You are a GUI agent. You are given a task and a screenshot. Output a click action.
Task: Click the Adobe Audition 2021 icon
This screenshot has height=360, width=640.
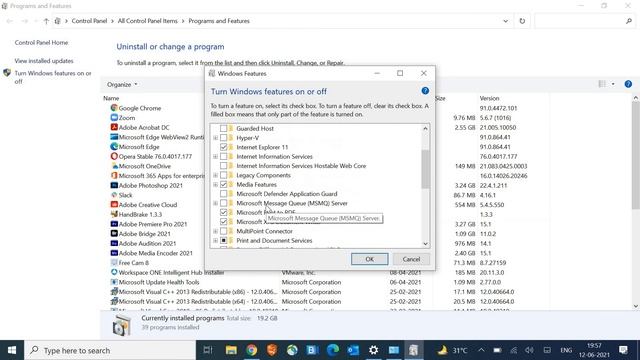pos(114,243)
